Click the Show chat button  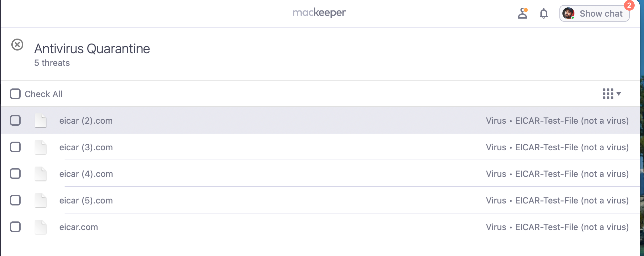click(x=594, y=14)
